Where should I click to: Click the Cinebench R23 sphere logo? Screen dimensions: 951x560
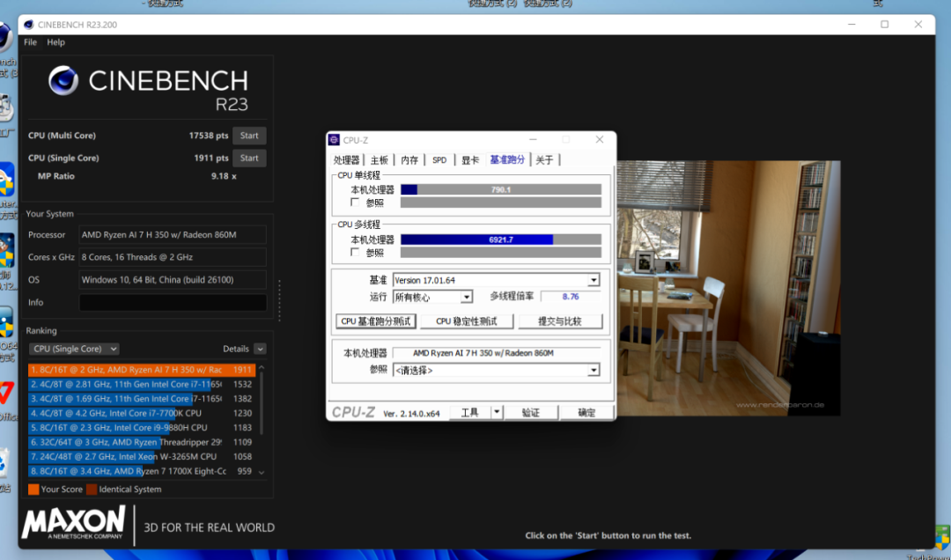tap(63, 81)
